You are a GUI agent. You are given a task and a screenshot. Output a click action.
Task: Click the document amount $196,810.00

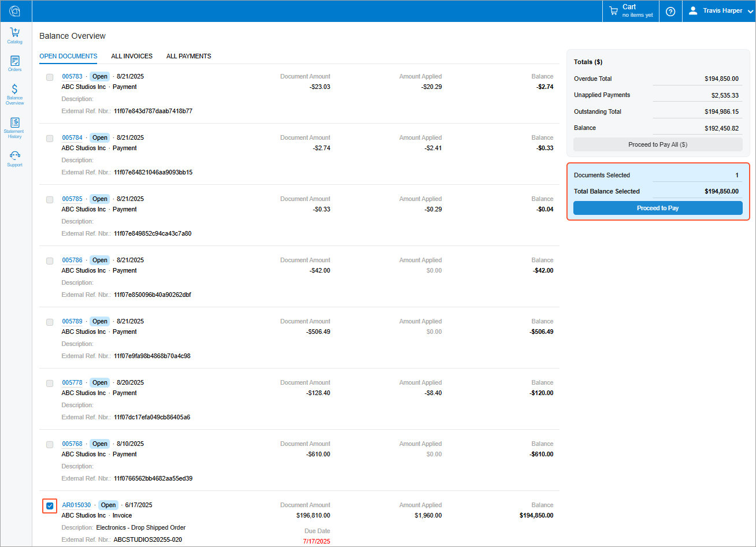pyautogui.click(x=313, y=515)
